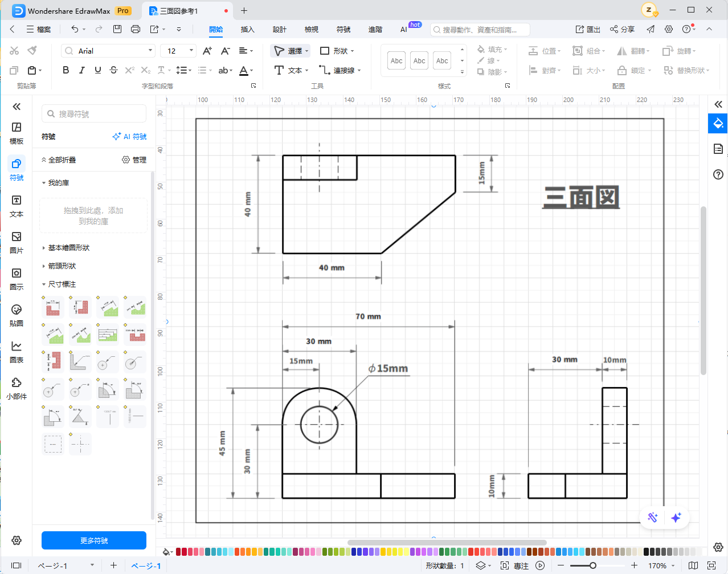Toggle 專注 focus mode in status bar
The width and height of the screenshot is (728, 574).
[514, 565]
